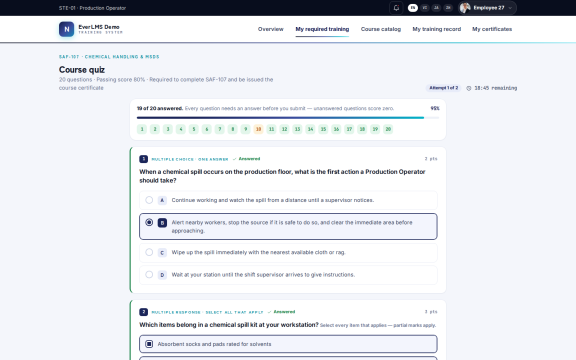Click the answer letter A badge
The width and height of the screenshot is (576, 360).
coord(162,200)
